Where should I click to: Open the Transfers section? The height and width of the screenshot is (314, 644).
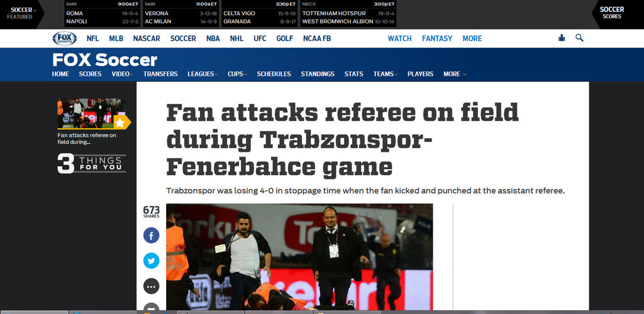160,74
